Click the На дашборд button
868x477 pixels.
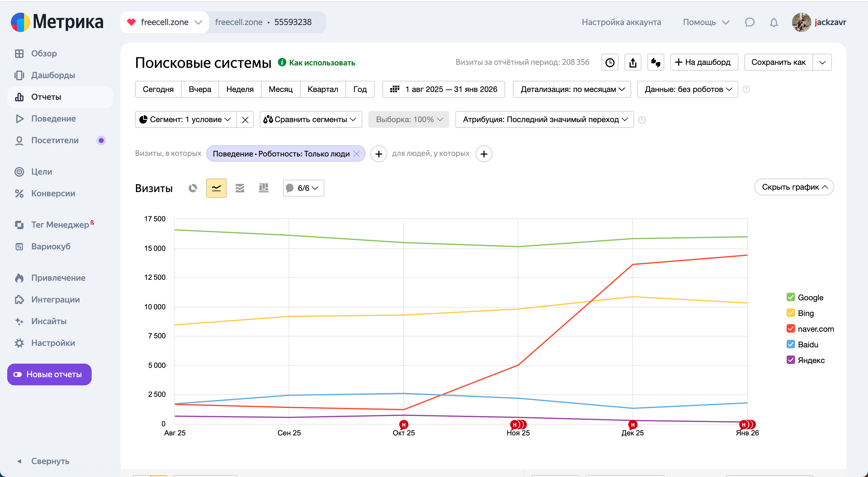[704, 62]
